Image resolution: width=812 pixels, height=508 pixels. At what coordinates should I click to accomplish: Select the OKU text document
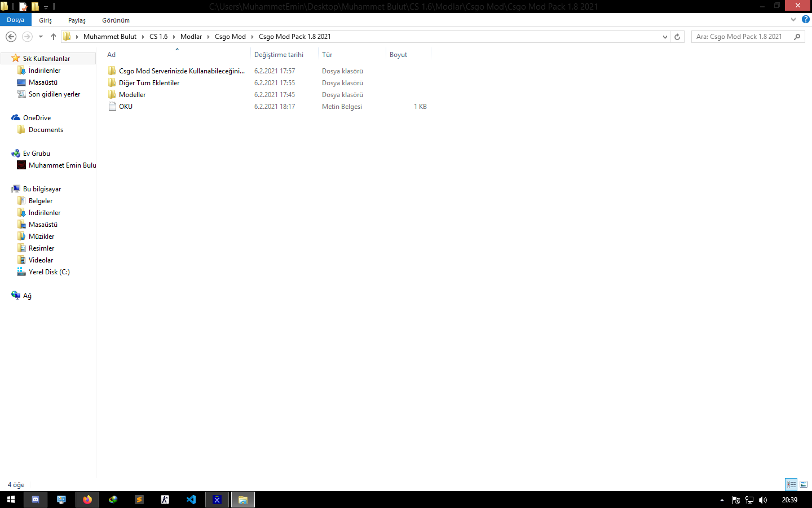click(x=126, y=107)
